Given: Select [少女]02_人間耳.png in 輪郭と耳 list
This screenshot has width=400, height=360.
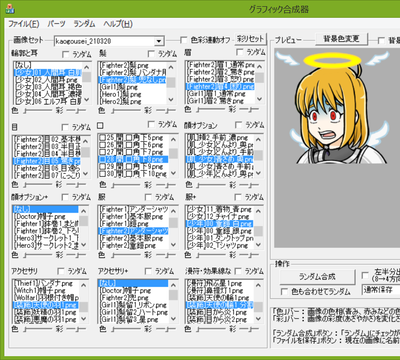Looking at the screenshot, I should tap(47, 80).
